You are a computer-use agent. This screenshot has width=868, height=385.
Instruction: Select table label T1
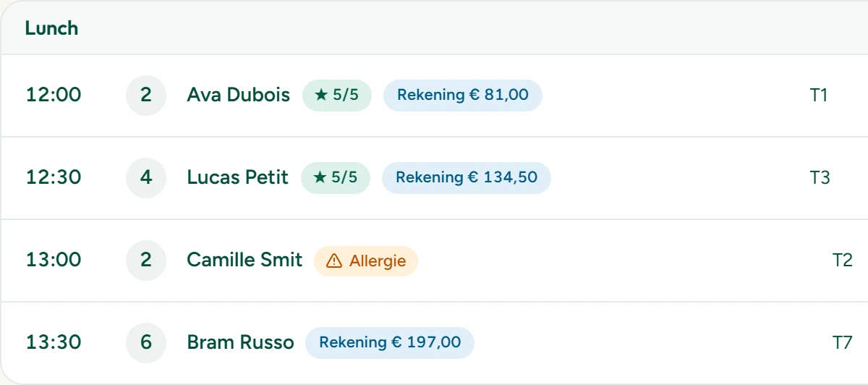click(819, 96)
